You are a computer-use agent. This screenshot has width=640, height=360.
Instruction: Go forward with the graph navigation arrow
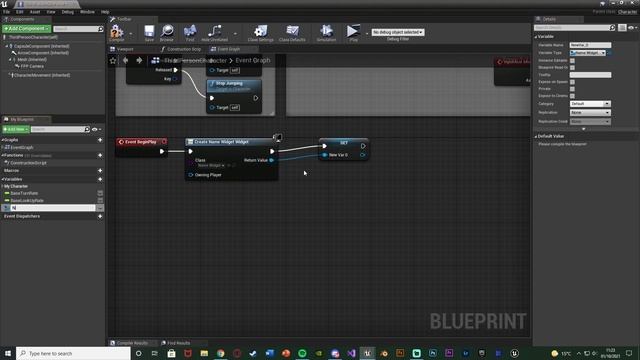[x=139, y=60]
